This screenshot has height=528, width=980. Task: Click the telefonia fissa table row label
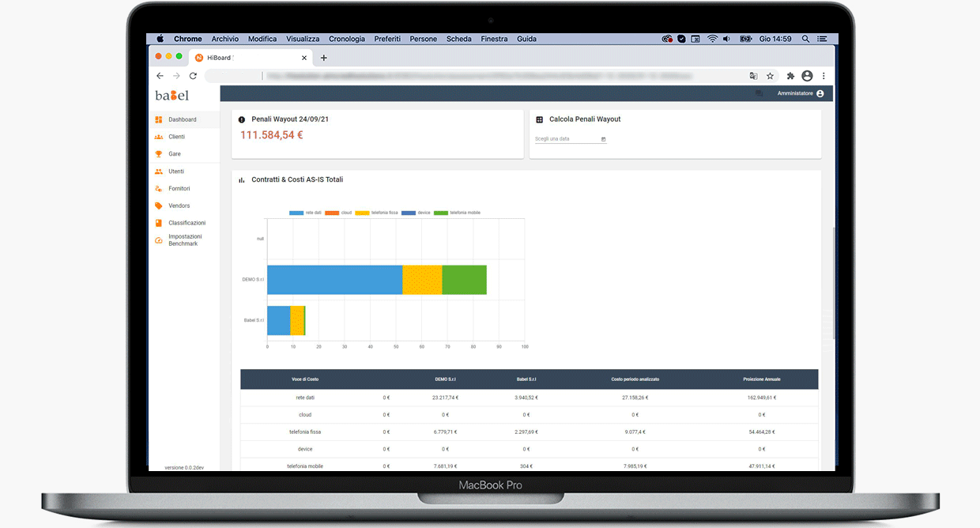(x=305, y=432)
